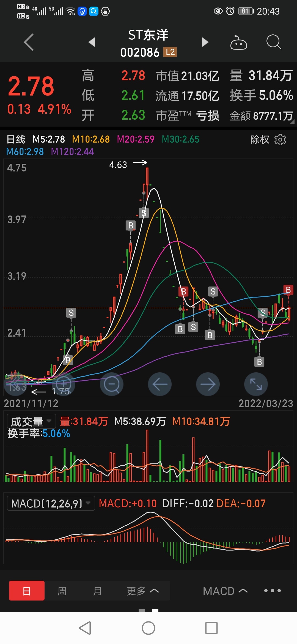
Task: Tap the 4.63 high price annotation
Action: pyautogui.click(x=118, y=165)
